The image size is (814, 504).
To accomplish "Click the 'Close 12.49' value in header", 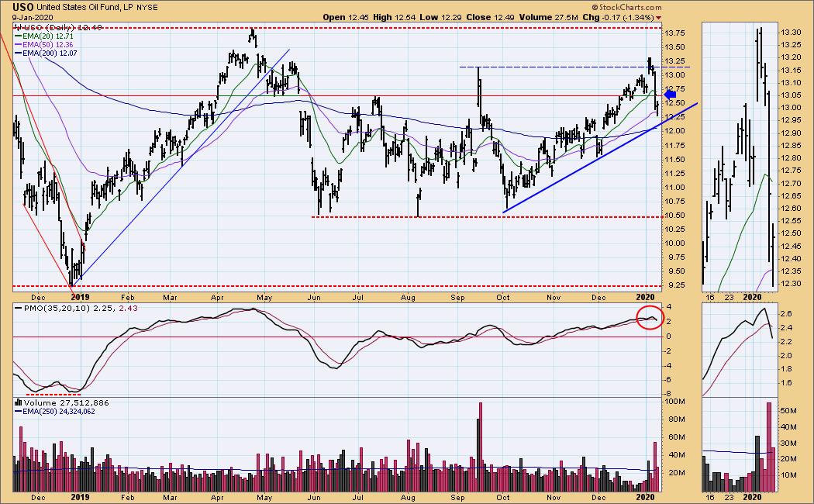I will (490, 17).
